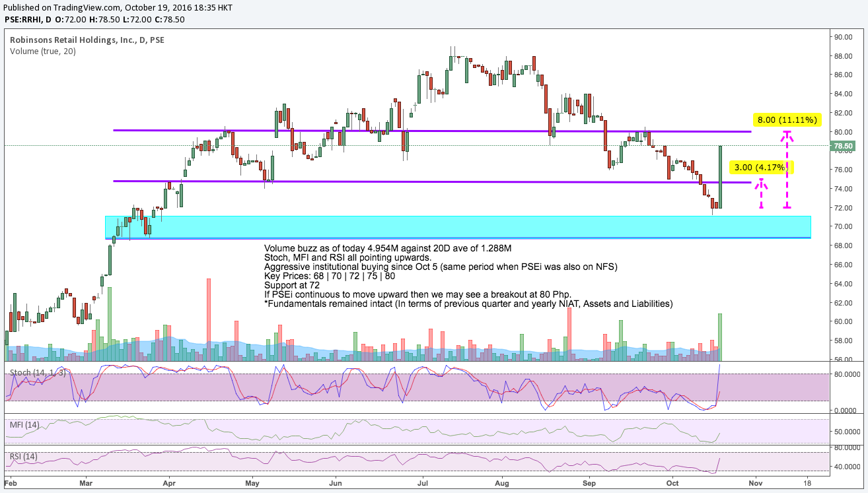Click the 68.00 price axis label
868x493 pixels.
842,246
